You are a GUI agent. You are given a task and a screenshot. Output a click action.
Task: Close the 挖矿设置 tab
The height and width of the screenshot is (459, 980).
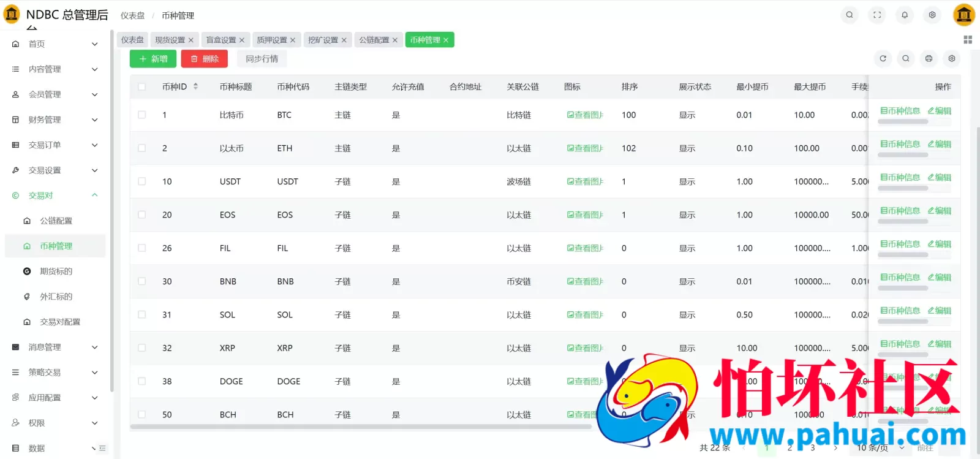344,40
